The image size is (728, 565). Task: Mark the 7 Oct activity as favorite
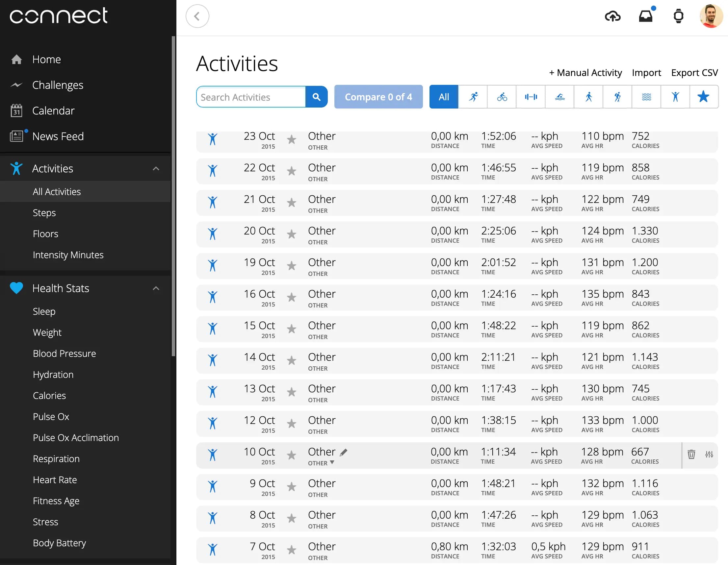tap(292, 550)
